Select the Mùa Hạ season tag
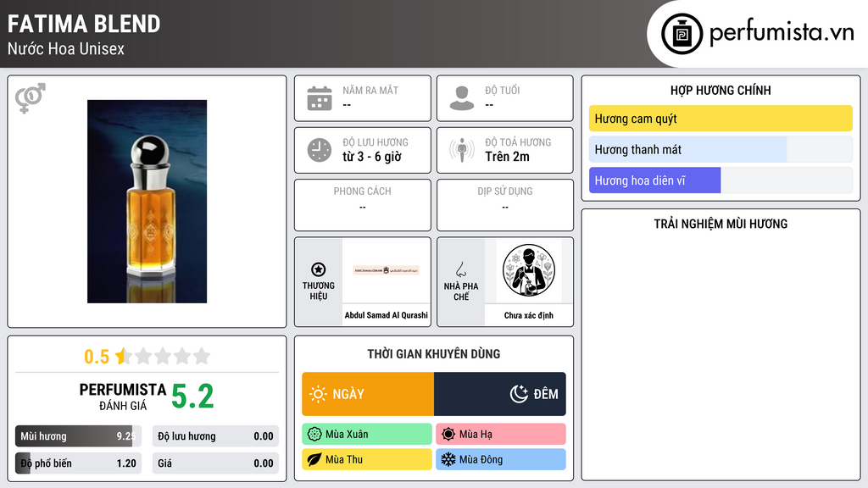This screenshot has width=868, height=488. point(501,435)
